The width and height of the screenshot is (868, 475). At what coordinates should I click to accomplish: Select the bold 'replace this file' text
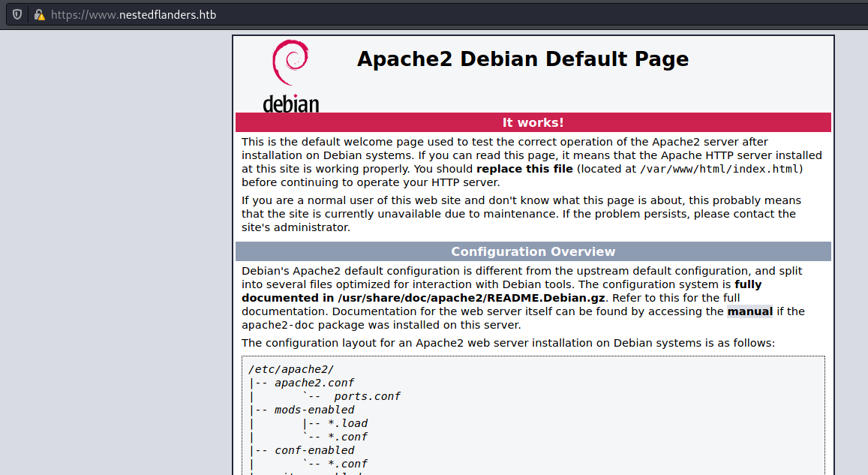[524, 169]
